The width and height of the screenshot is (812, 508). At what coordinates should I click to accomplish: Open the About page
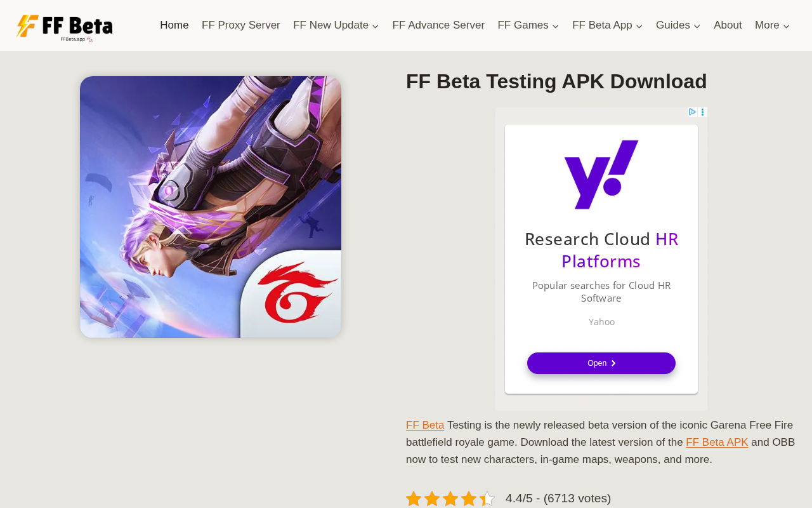[x=728, y=25]
